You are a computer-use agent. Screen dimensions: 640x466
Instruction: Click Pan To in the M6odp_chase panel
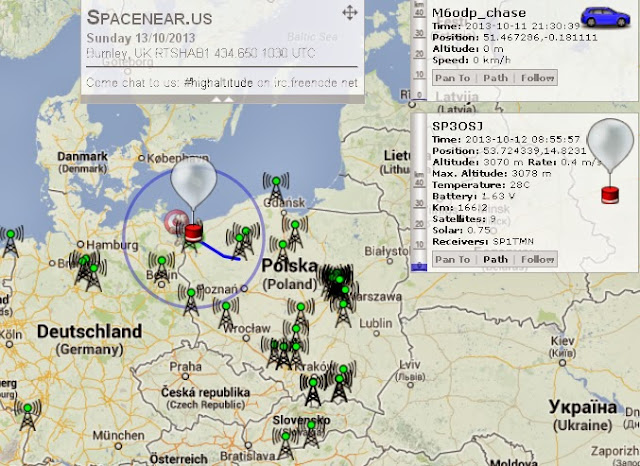pyautogui.click(x=453, y=78)
